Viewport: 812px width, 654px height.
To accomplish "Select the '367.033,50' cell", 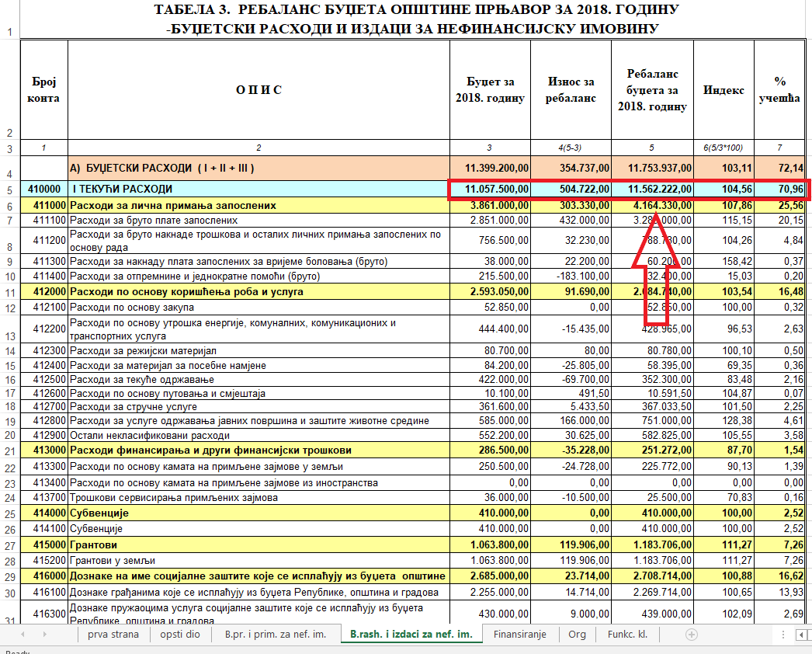I will [x=653, y=407].
